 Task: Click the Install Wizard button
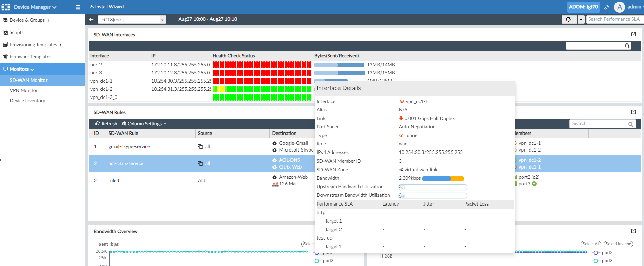point(107,7)
